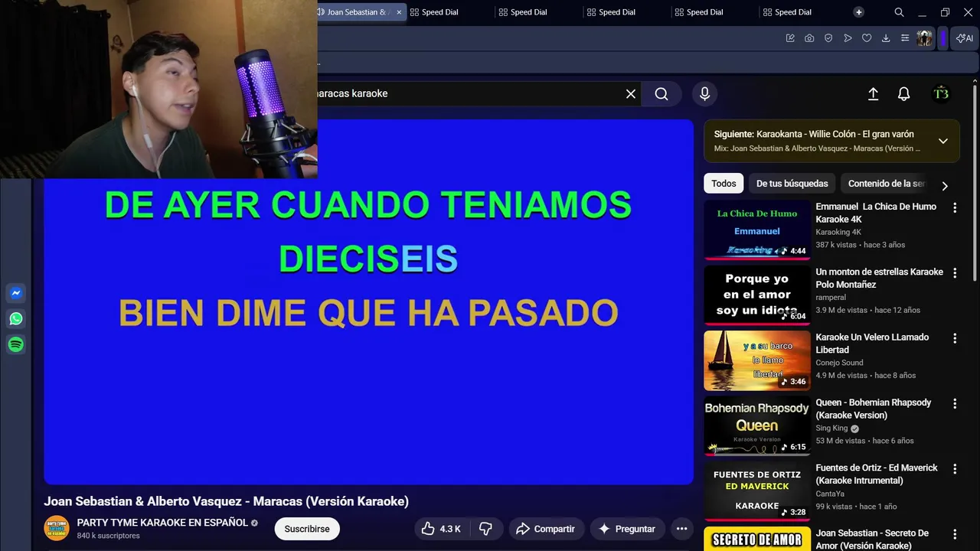980x551 pixels.
Task: Open Spotify in the browser sidebar
Action: 15,345
